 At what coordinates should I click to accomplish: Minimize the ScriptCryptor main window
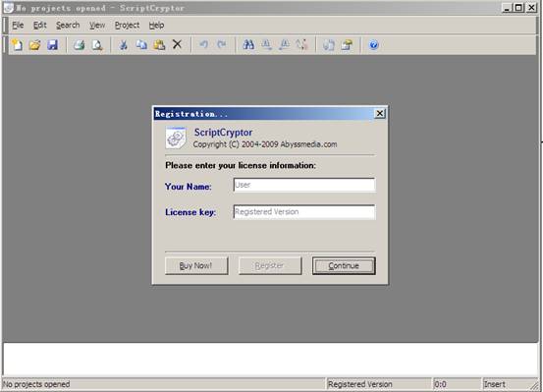point(507,8)
